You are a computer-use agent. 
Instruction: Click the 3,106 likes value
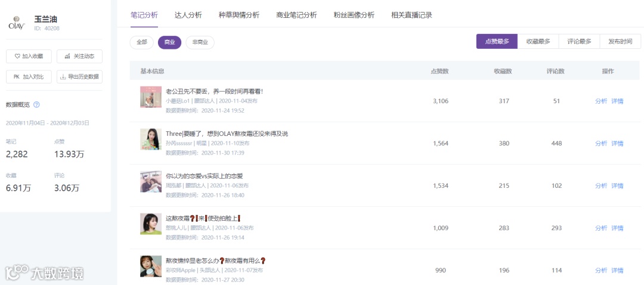440,101
